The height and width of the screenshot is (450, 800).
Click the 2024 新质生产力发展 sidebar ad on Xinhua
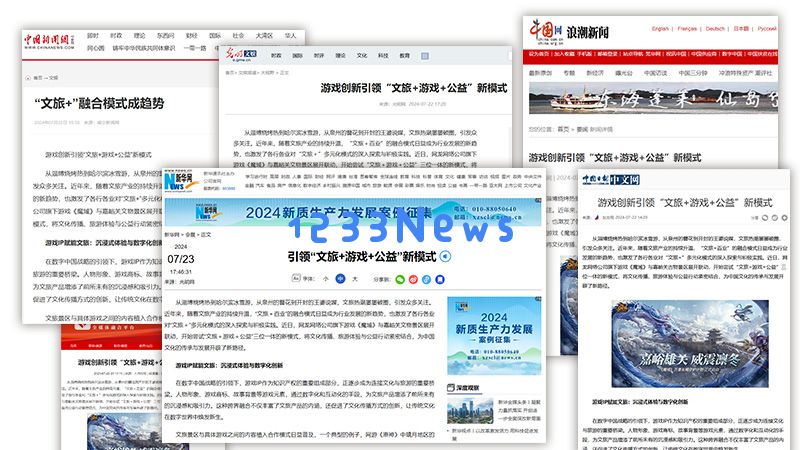[494, 336]
